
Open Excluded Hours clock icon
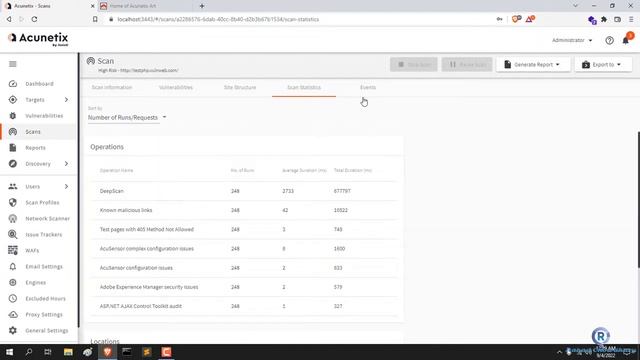pos(13,298)
